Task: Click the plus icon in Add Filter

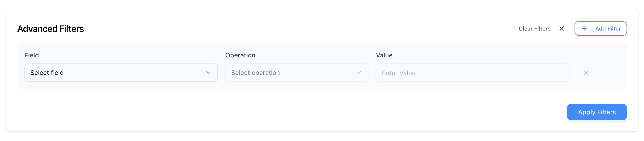Action: [x=584, y=29]
